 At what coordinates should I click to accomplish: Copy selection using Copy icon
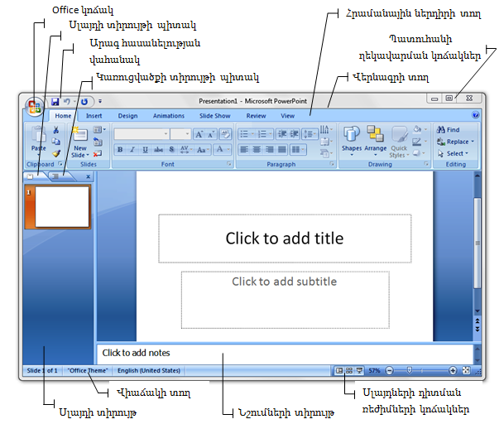click(x=56, y=142)
